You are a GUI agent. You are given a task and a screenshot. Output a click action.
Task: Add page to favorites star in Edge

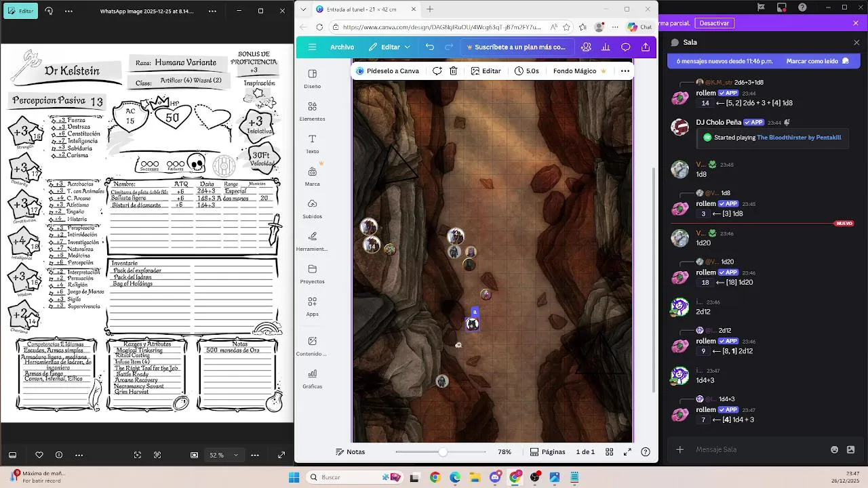point(567,27)
